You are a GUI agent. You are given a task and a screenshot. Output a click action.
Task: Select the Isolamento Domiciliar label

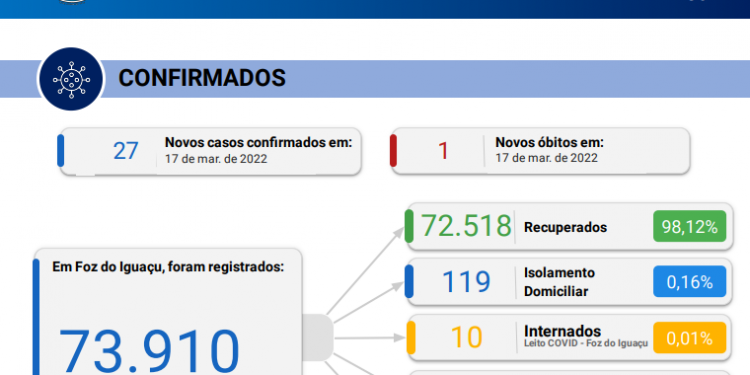pyautogui.click(x=560, y=282)
